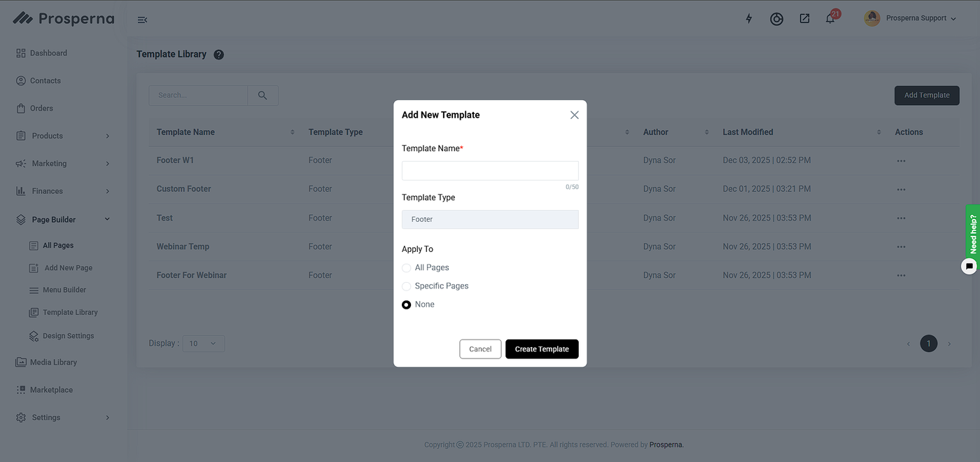Choose the Specific Pages radio option
The width and height of the screenshot is (980, 462).
(407, 286)
